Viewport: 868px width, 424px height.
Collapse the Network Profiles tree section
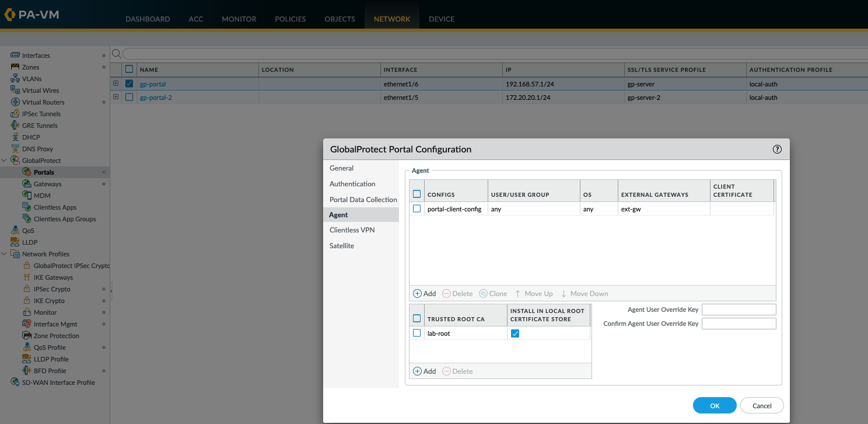click(x=4, y=253)
